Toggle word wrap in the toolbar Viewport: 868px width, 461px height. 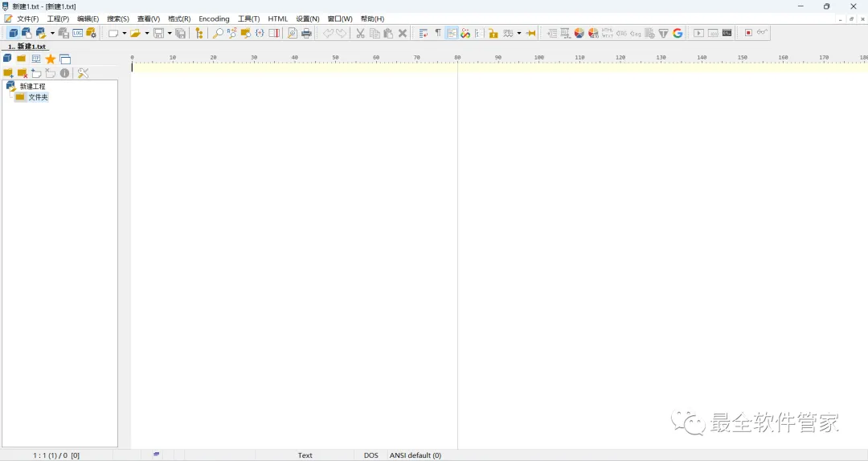coord(424,33)
